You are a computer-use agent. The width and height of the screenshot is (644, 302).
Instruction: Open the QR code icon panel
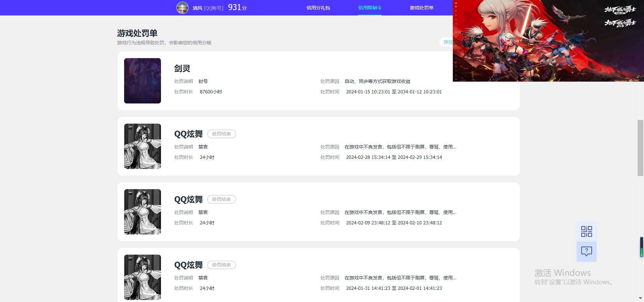(x=587, y=231)
